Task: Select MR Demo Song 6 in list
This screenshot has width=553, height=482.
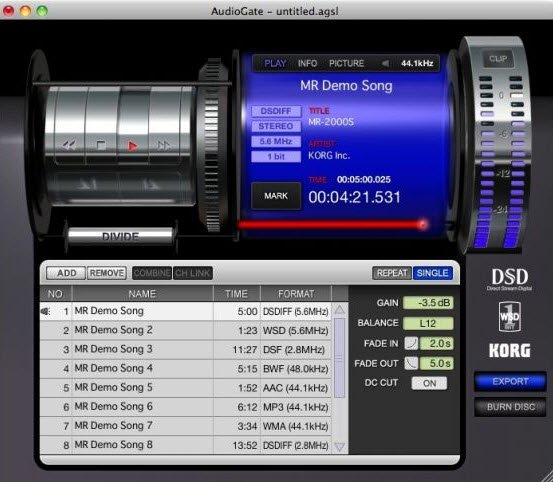Action: 186,407
